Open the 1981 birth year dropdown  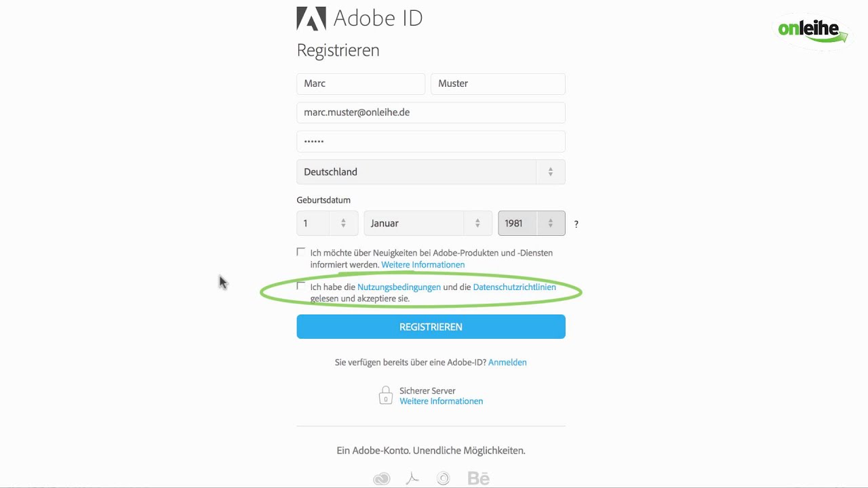click(531, 224)
